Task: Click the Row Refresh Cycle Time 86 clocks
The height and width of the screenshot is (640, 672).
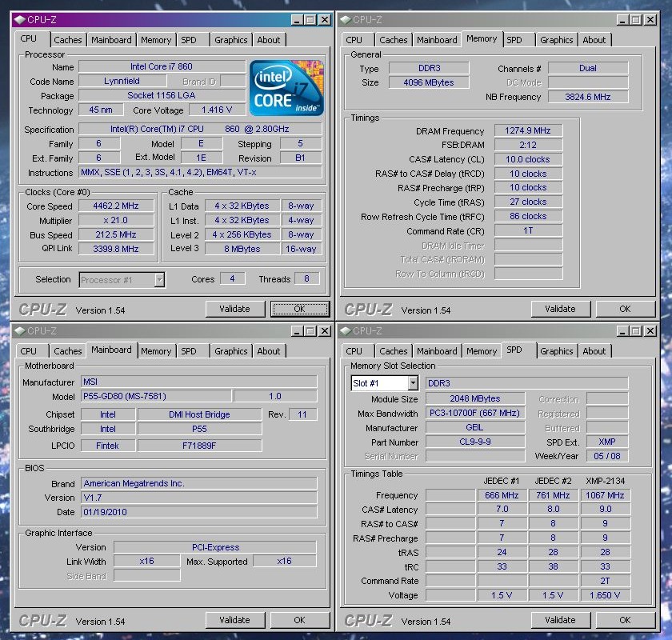Action: 528,216
